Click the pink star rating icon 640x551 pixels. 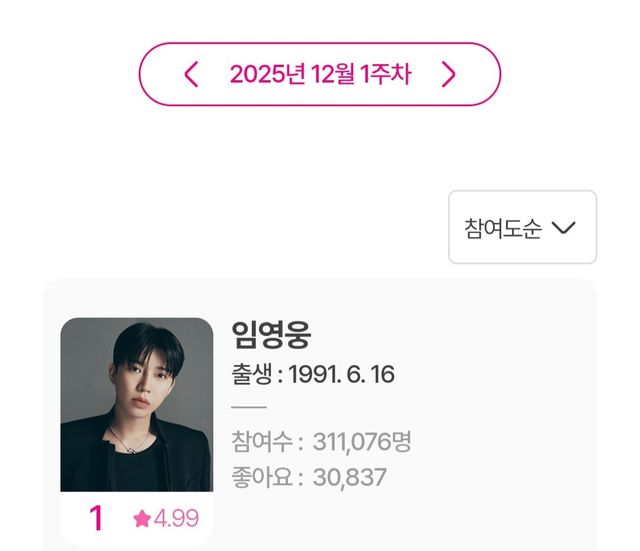pos(142,518)
